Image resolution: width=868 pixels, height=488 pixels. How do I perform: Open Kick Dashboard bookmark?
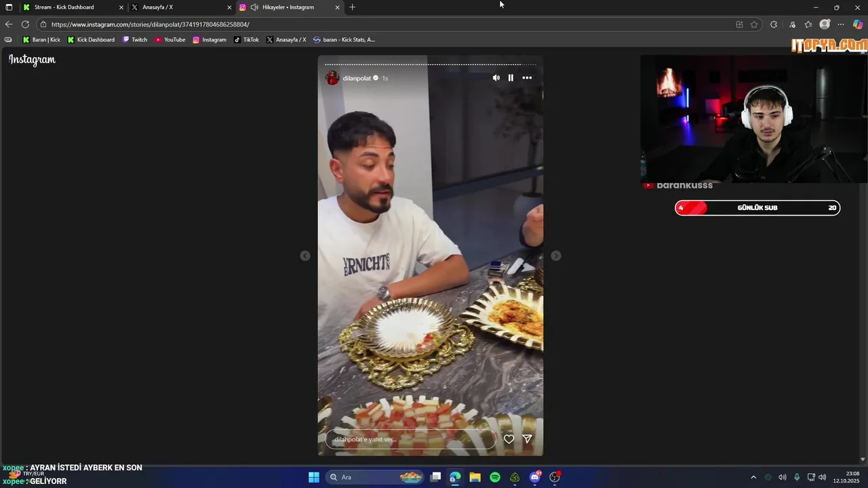point(91,40)
